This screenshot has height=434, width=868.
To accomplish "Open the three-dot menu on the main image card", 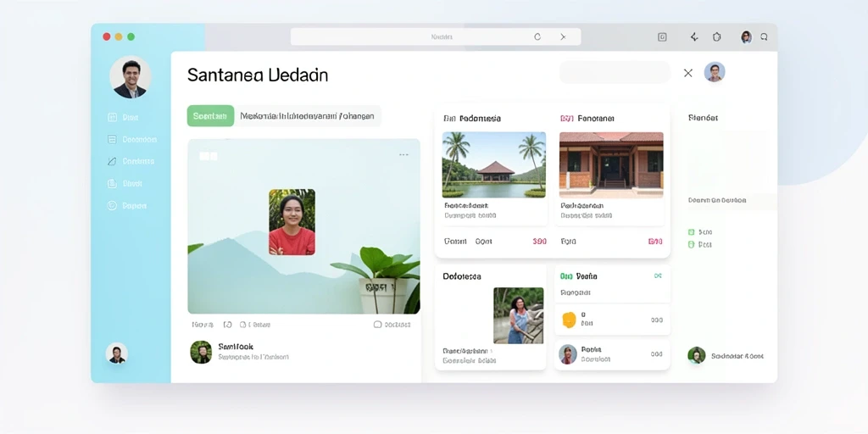I will point(404,155).
